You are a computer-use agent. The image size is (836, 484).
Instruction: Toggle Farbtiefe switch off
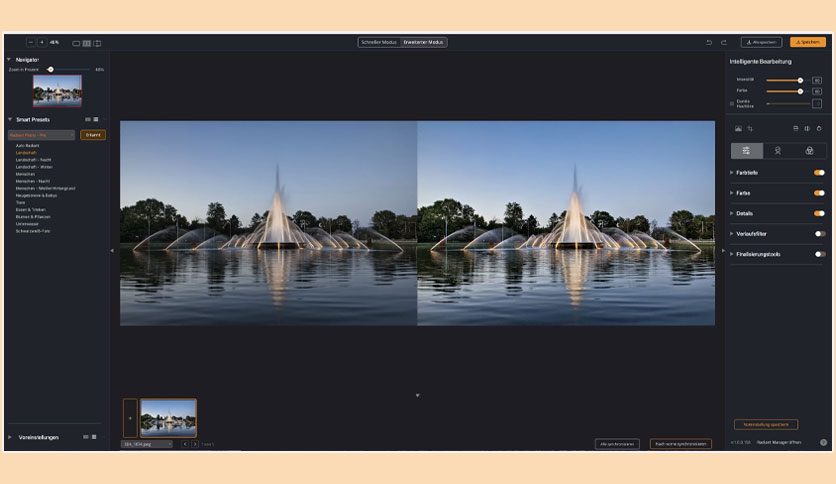(x=819, y=173)
